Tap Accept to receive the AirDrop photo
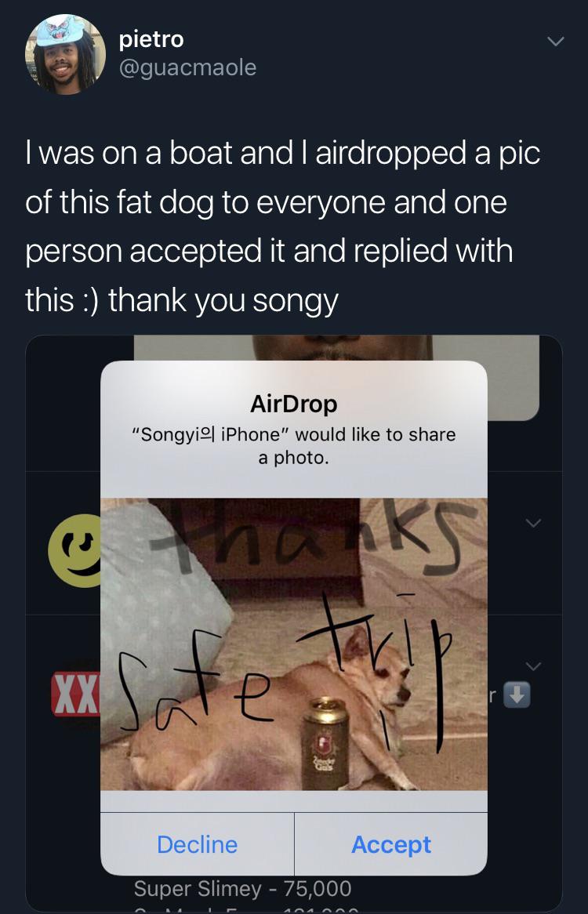 [x=391, y=844]
